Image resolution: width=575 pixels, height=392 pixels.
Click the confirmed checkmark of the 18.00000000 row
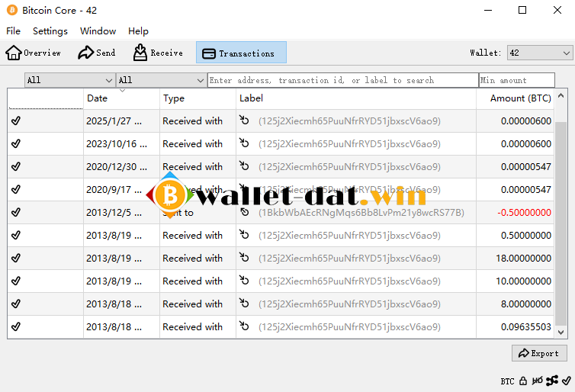[x=16, y=258]
